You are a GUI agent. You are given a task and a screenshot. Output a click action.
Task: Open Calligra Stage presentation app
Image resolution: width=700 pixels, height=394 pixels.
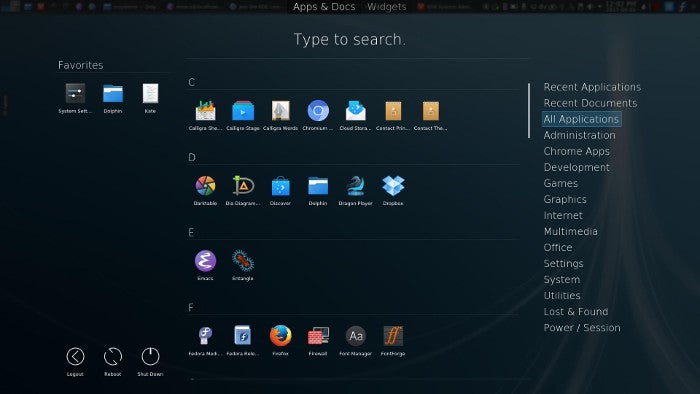click(x=243, y=115)
